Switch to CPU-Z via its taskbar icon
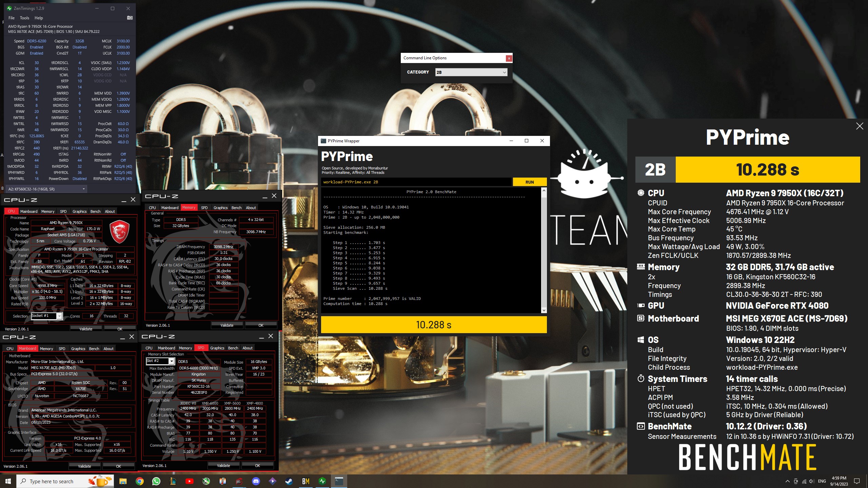Viewport: 868px width, 488px height. point(239,481)
